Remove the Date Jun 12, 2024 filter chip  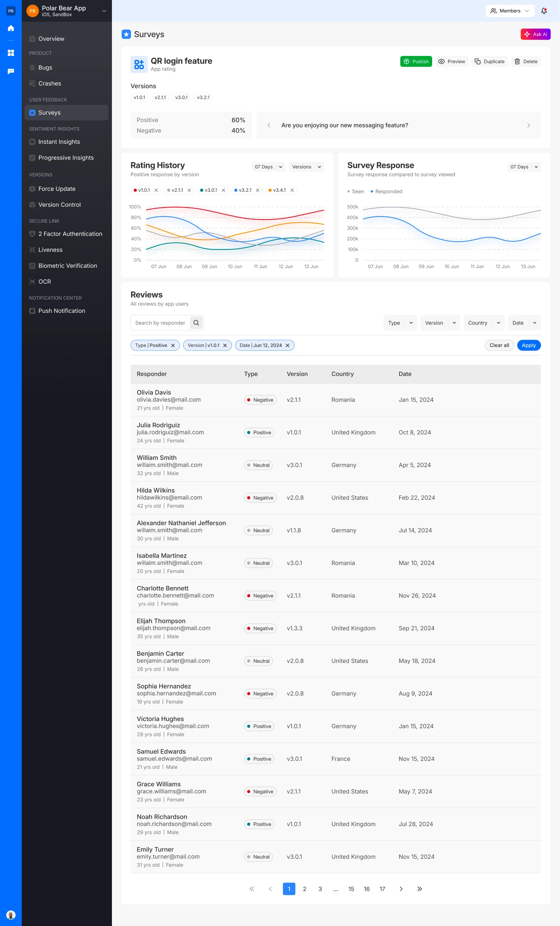[288, 345]
